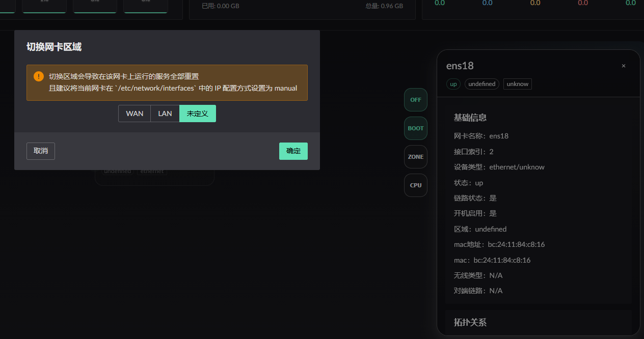Click the 'undefined' tag under ens18 title
The width and height of the screenshot is (644, 339).
(482, 84)
